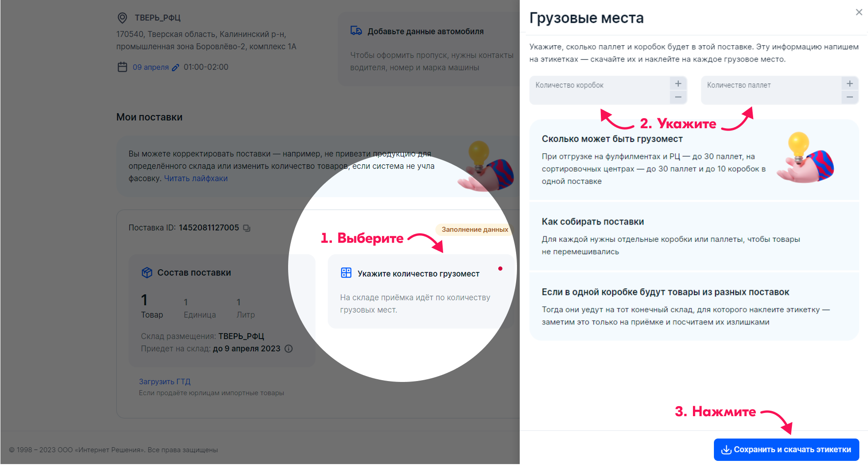Decrease the pallet count with minus

click(850, 97)
